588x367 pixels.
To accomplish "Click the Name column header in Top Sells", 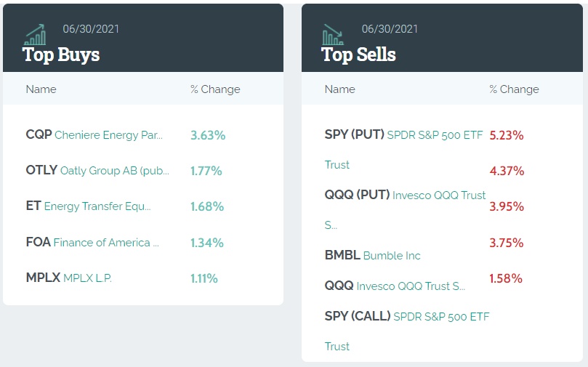I will 339,89.
